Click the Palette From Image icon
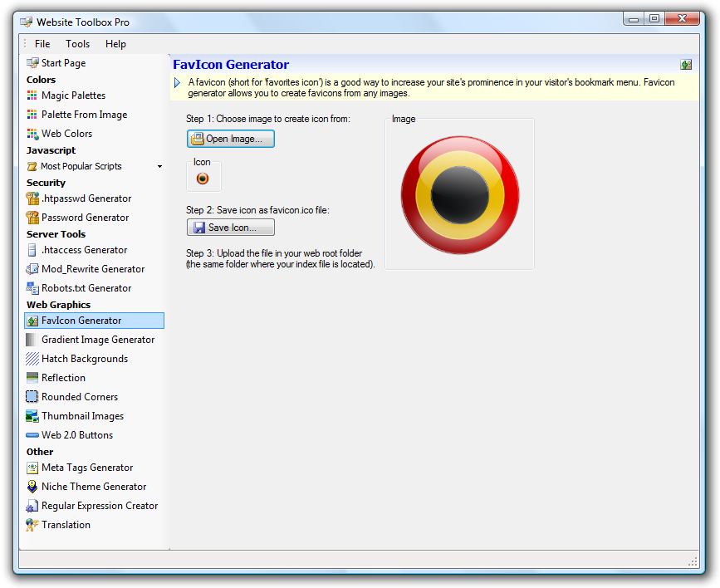 (32, 115)
